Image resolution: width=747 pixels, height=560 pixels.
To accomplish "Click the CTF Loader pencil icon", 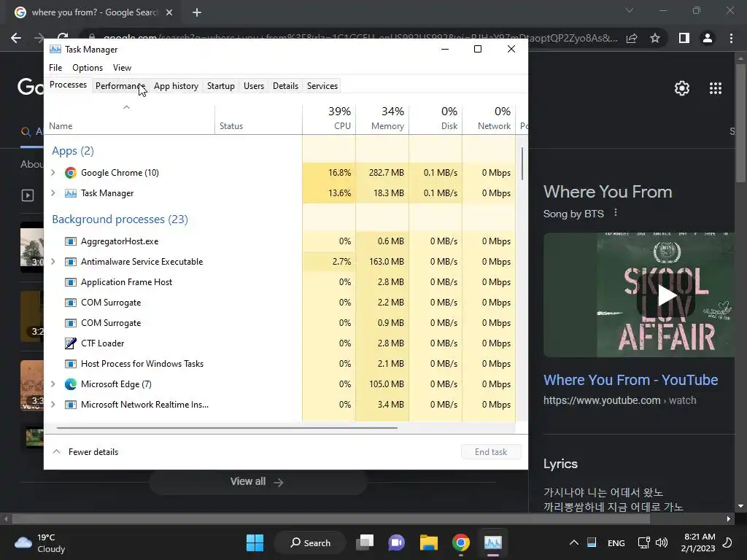I will coord(71,343).
